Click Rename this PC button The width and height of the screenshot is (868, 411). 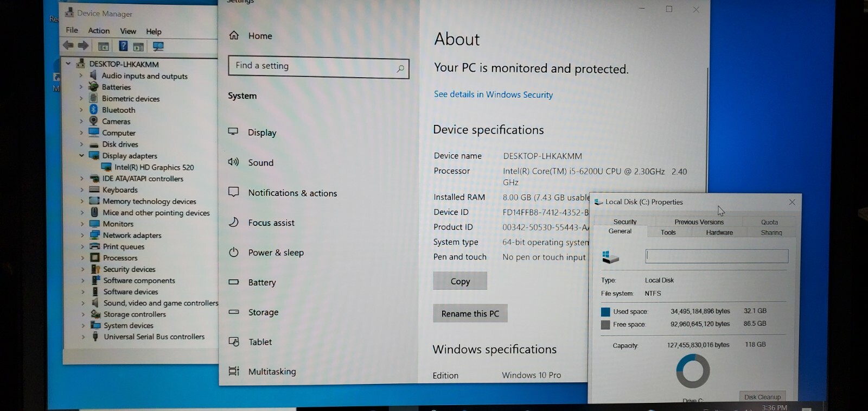(470, 313)
